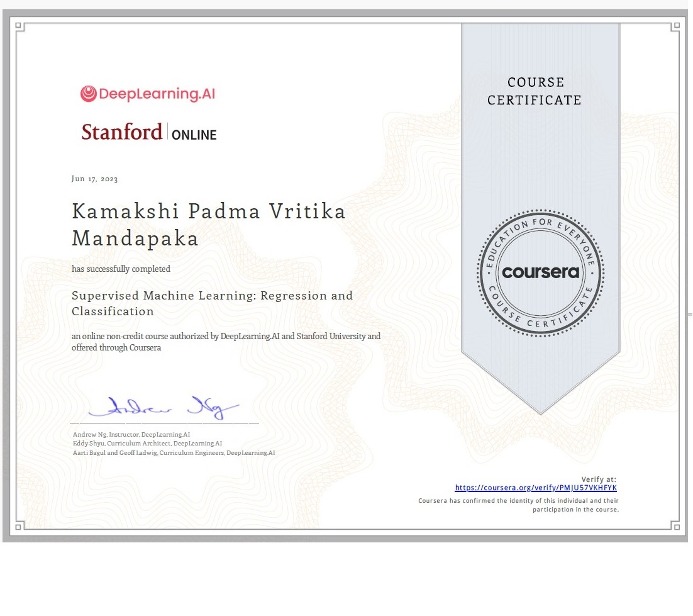This screenshot has height=616, width=693.
Task: Click the top-right corner ornament square
Action: pos(674,26)
